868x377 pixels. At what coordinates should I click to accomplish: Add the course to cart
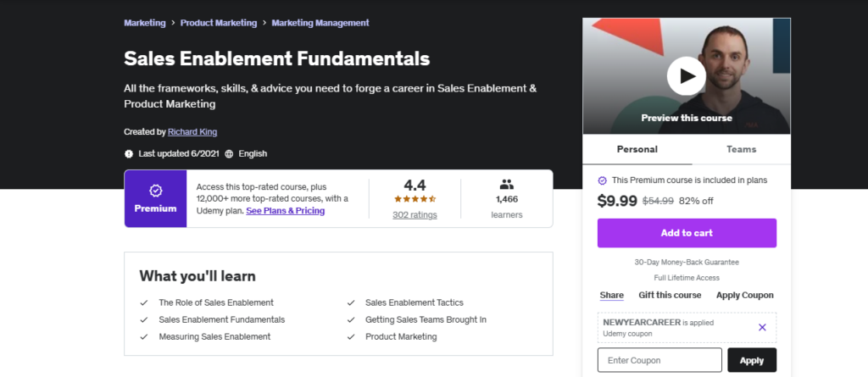click(687, 233)
